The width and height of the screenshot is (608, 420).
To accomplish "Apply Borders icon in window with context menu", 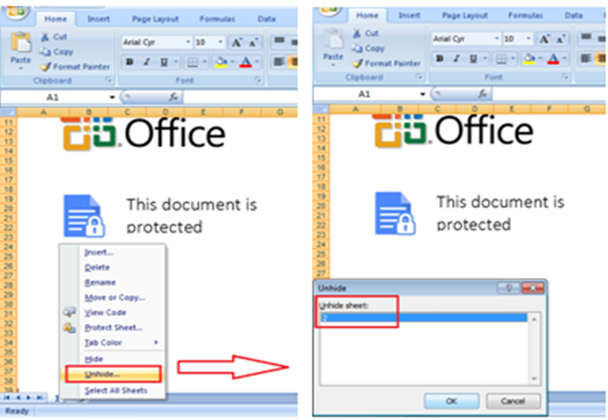I will [193, 62].
